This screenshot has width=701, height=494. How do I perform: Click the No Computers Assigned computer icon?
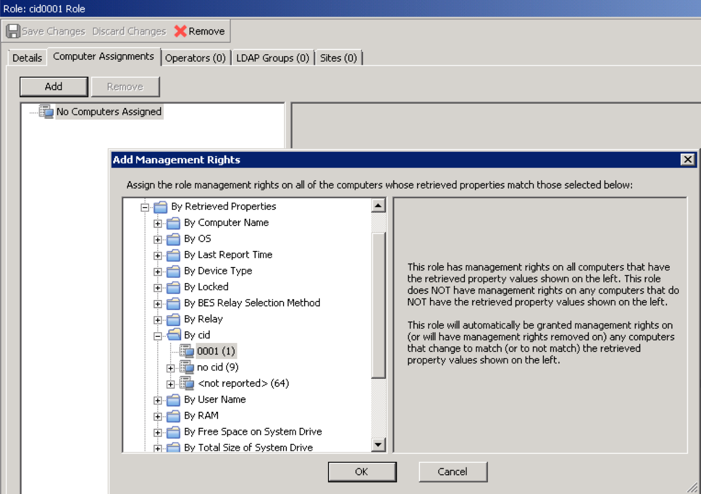46,112
